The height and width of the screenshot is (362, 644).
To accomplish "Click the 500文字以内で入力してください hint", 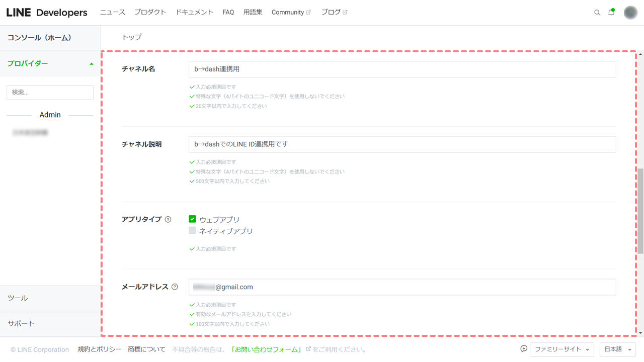I will click(x=232, y=181).
